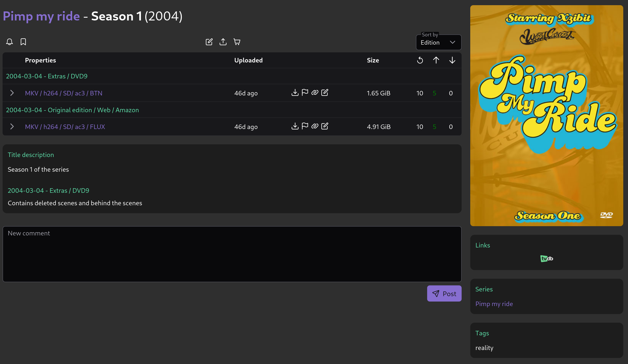Flag the FLUX torrent

point(305,126)
